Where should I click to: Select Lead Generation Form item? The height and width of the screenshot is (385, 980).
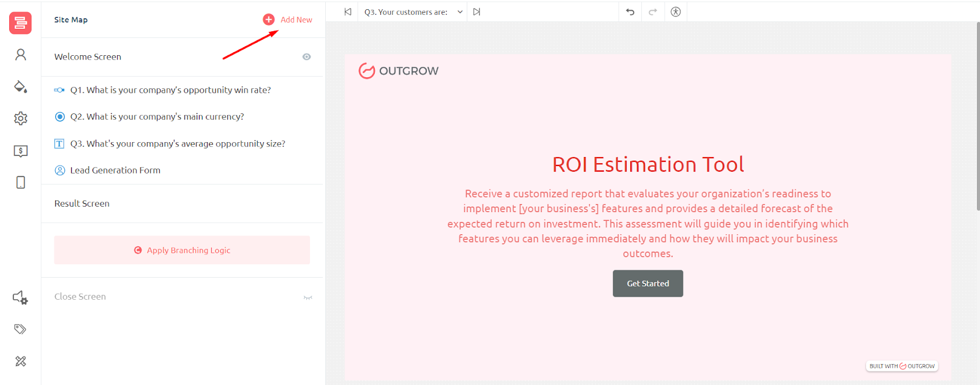pyautogui.click(x=115, y=170)
